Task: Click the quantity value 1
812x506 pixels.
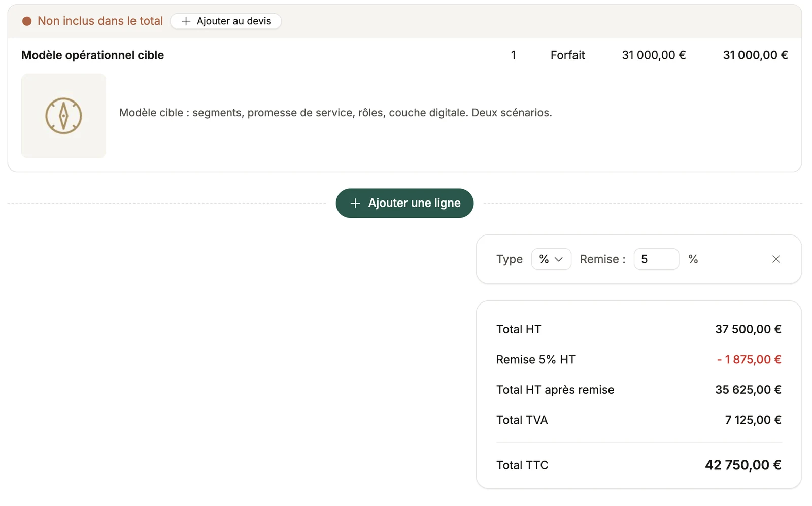Action: click(514, 55)
